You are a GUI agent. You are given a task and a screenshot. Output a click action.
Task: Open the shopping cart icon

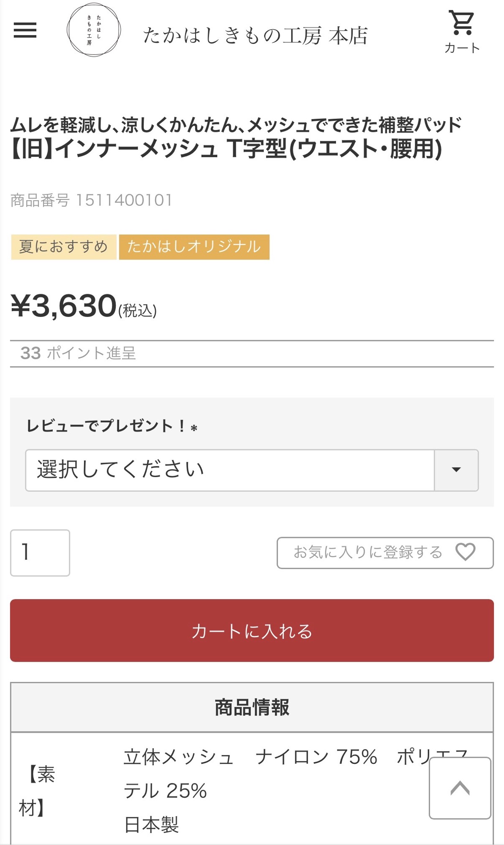click(462, 23)
